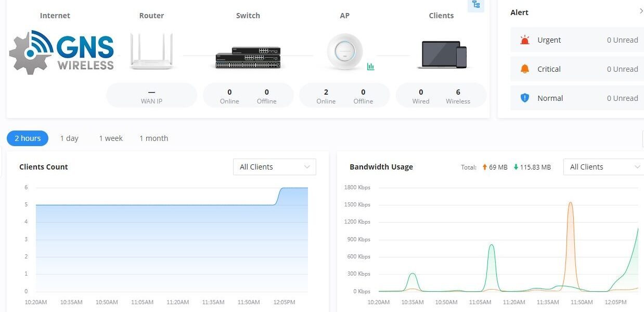Click the orange Critical alert bell icon
Image resolution: width=644 pixels, height=312 pixels.
[x=525, y=69]
